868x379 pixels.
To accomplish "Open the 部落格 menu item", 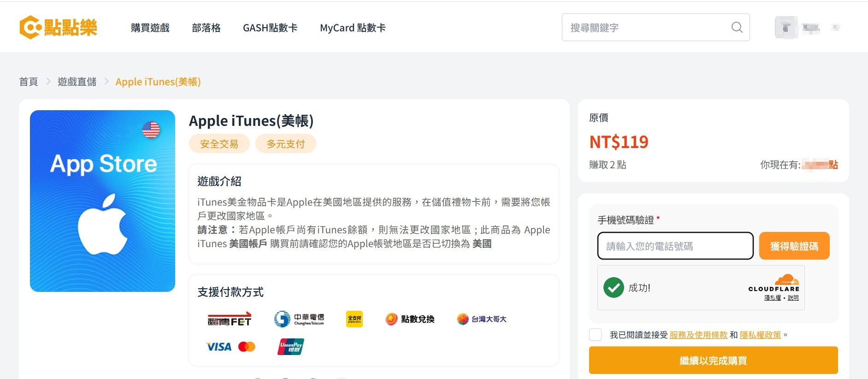I will (x=206, y=28).
